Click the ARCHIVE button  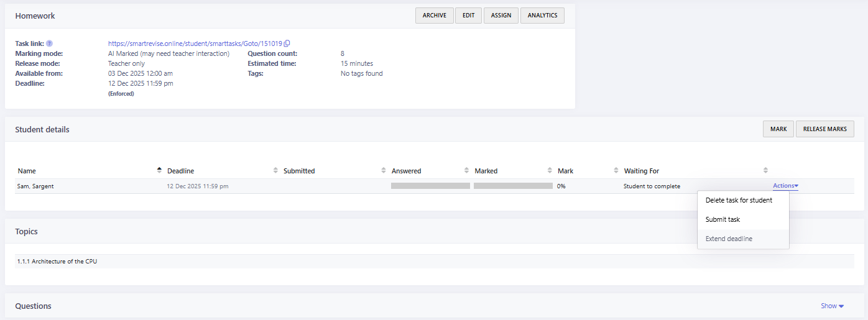[x=434, y=16]
